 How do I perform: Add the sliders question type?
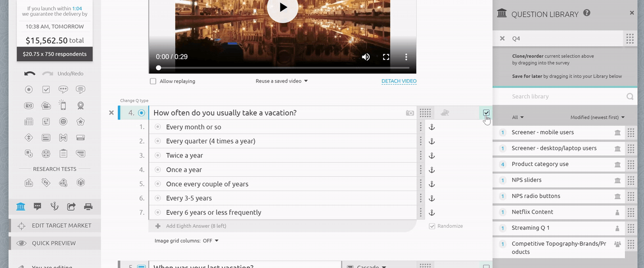pyautogui.click(x=46, y=122)
